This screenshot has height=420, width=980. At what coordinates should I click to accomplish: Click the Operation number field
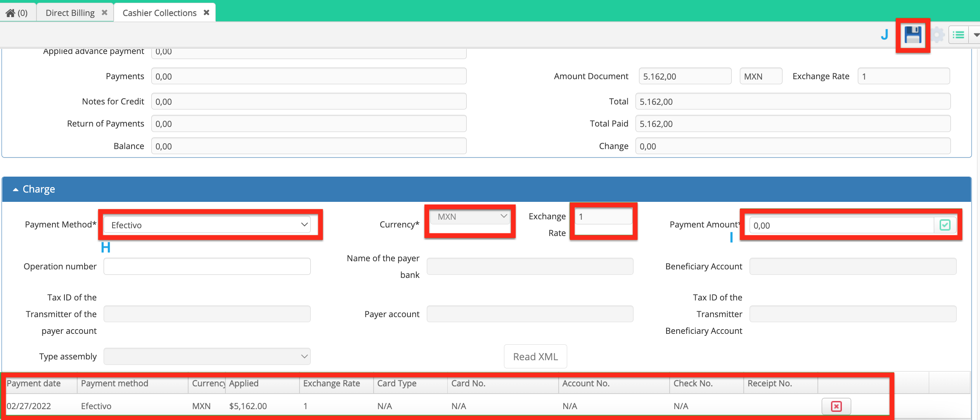click(x=207, y=266)
